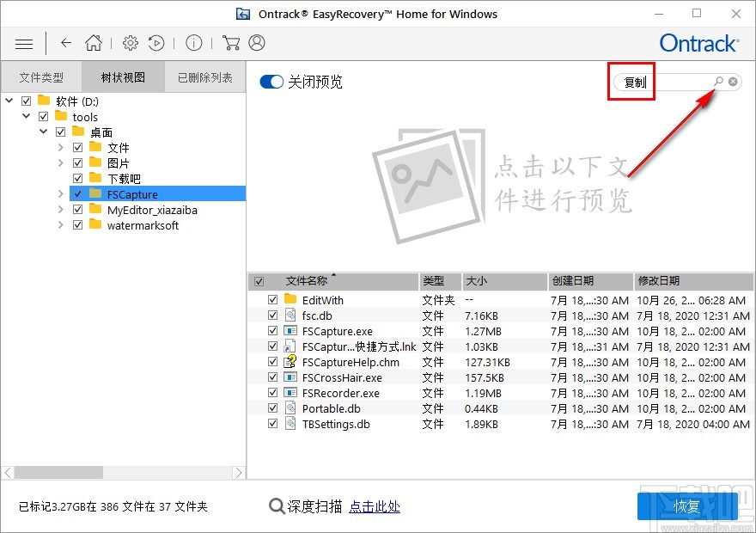Check the select-all box in file list header
This screenshot has height=533, width=756.
tap(259, 281)
